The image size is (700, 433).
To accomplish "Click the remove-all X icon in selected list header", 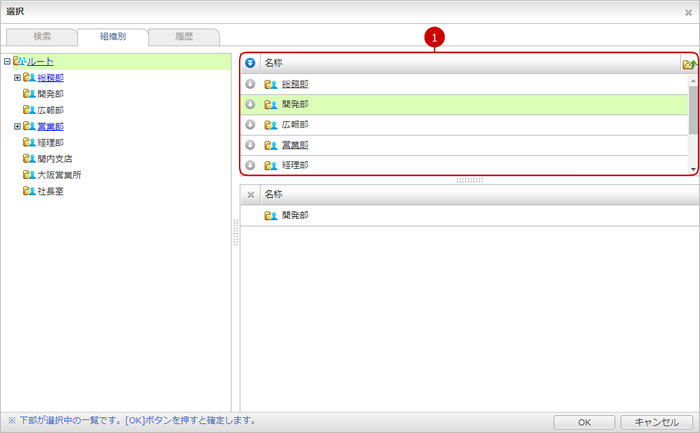I will tap(250, 195).
